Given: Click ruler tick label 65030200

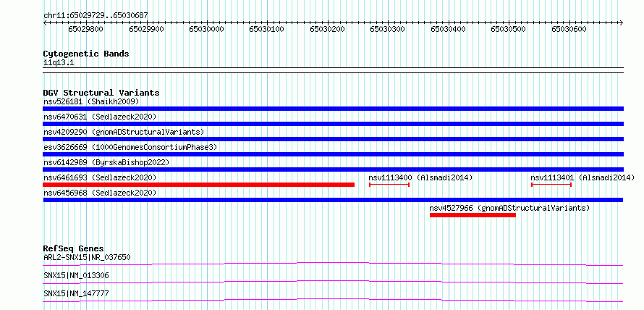Looking at the screenshot, I should (x=327, y=29).
